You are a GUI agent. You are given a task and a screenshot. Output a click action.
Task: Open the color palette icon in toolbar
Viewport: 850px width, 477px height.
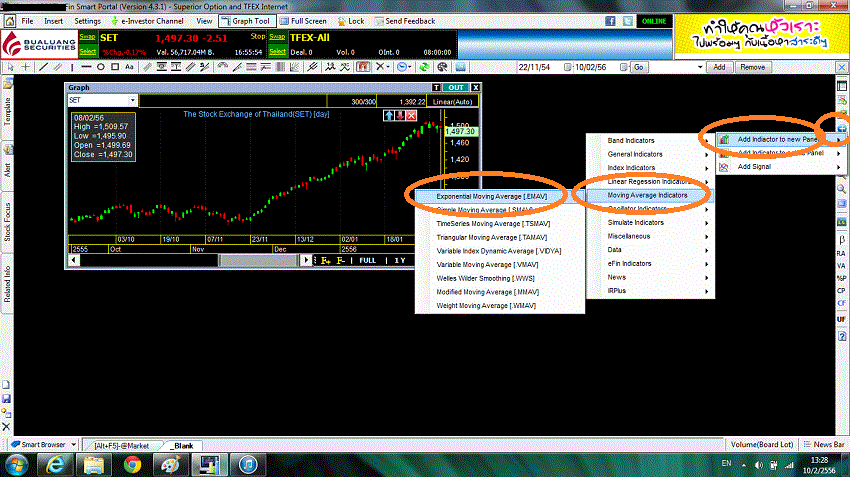pyautogui.click(x=442, y=67)
